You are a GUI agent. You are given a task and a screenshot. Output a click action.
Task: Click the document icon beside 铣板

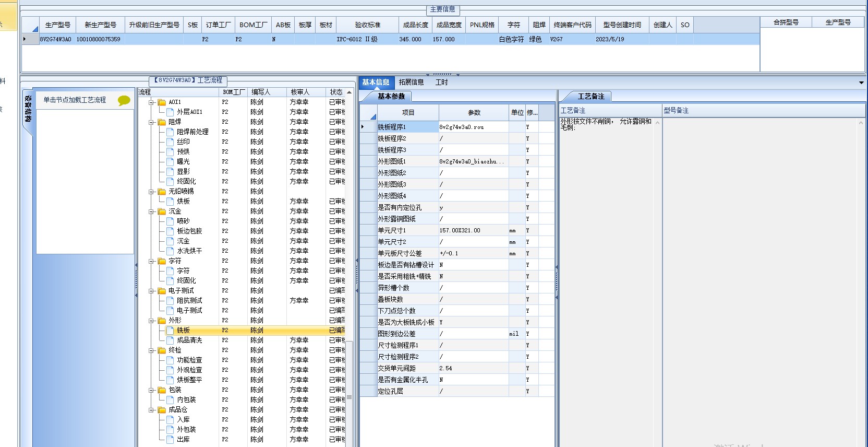[x=170, y=330]
